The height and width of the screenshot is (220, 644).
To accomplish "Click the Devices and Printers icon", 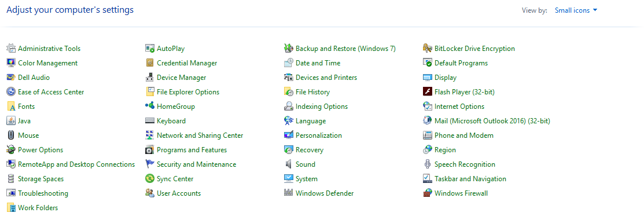I will [x=289, y=78].
